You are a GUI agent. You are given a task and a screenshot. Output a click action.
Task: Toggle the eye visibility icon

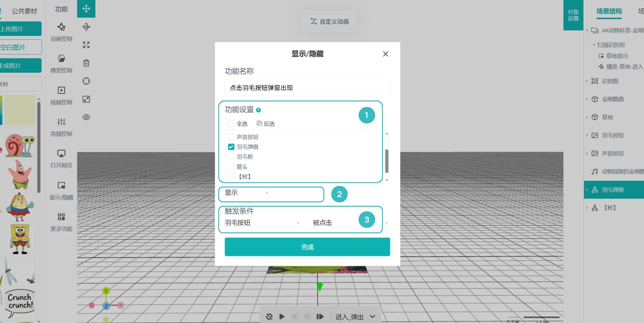tap(86, 117)
